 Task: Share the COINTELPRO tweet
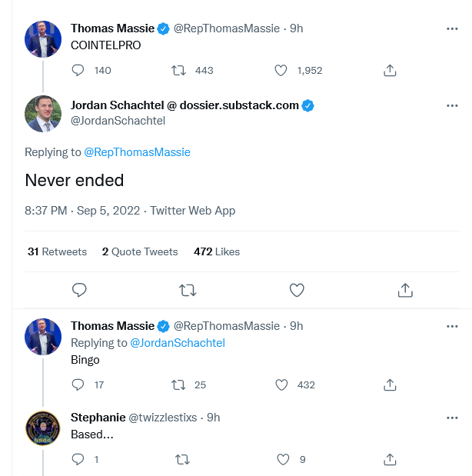pyautogui.click(x=390, y=70)
